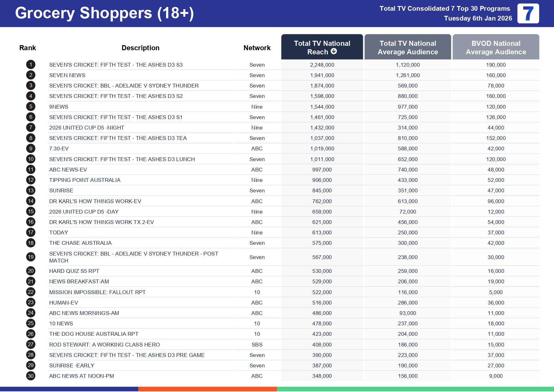Click rank 27 badge for Rod Stewart

coord(31,345)
